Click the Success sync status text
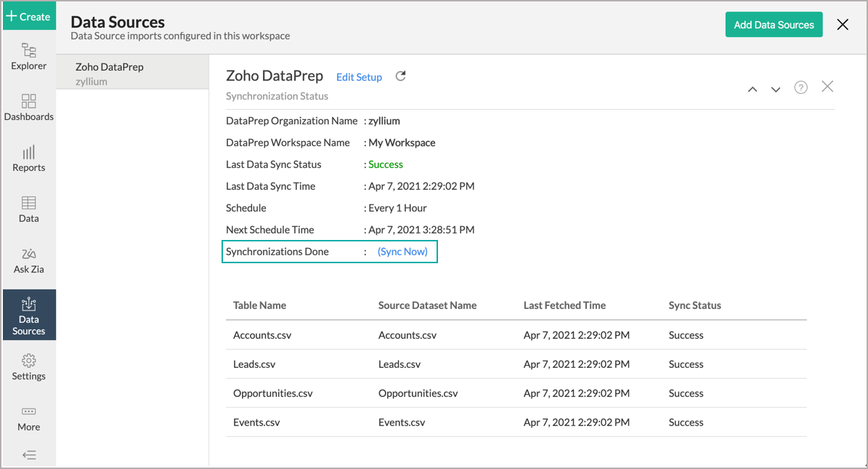 tap(386, 164)
